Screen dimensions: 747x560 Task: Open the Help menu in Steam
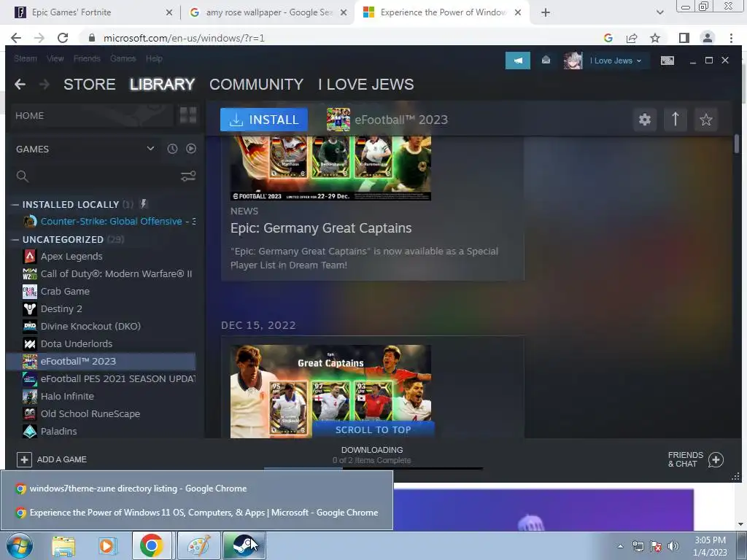coord(154,58)
